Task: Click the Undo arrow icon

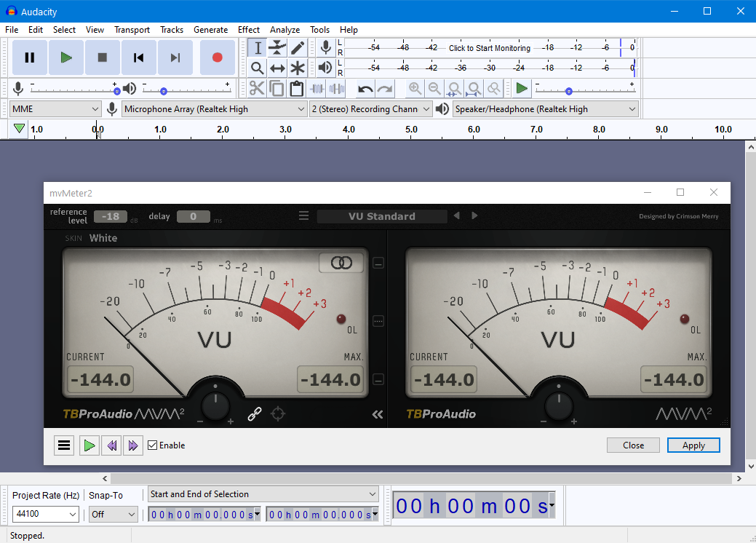Action: click(x=365, y=88)
